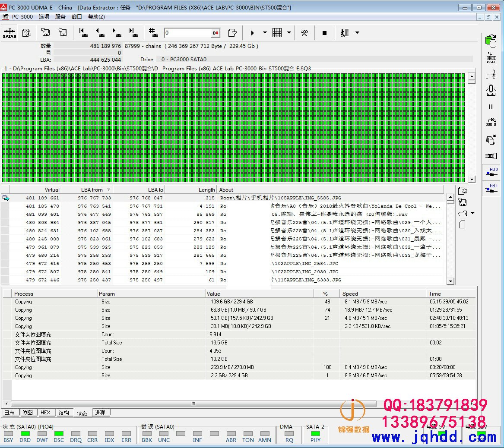Viewport: 504px width, 448px height.
Task: Open the 服务 menu
Action: [60, 17]
